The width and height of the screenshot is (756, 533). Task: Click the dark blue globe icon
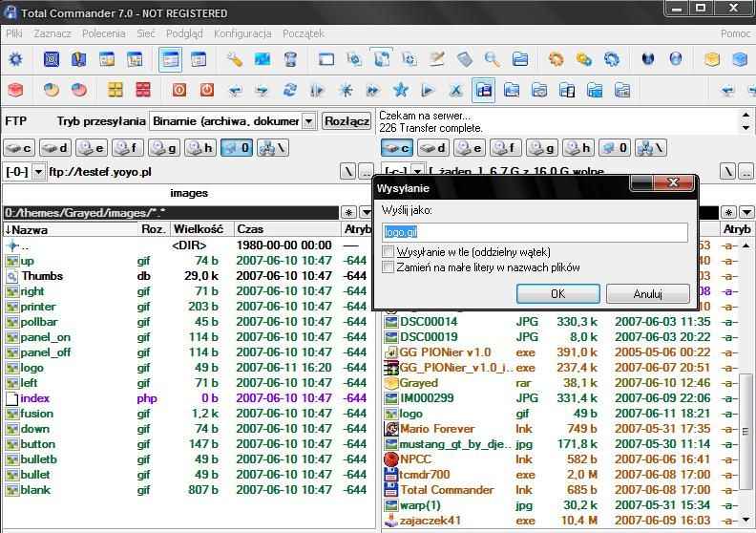[x=648, y=59]
